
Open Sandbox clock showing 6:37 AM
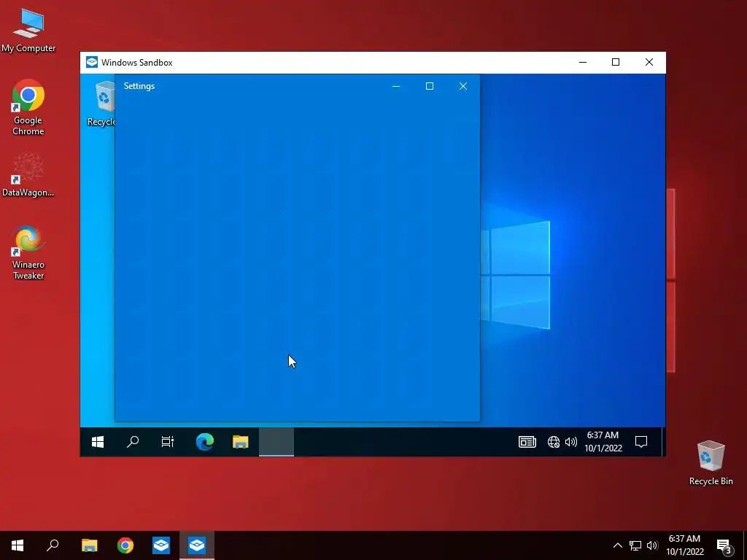[x=603, y=442]
